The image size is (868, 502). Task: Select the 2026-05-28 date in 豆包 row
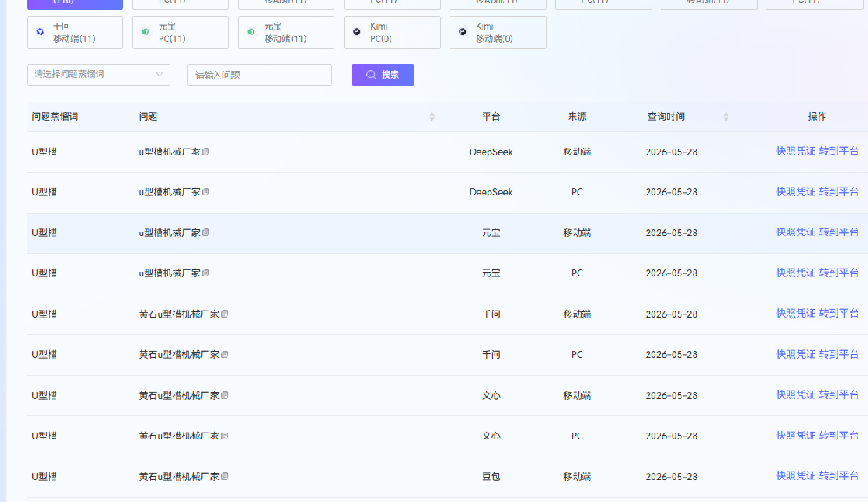point(671,477)
